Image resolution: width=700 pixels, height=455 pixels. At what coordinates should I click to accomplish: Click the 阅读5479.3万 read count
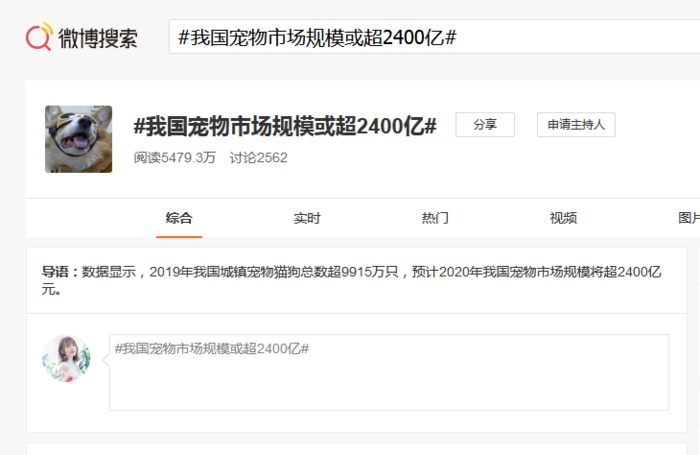click(x=175, y=158)
